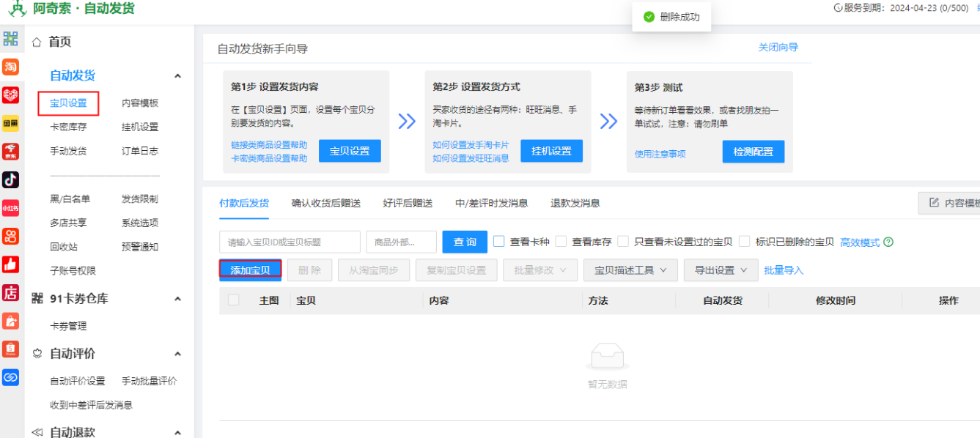Open the 退款发消息 tab

pyautogui.click(x=575, y=204)
